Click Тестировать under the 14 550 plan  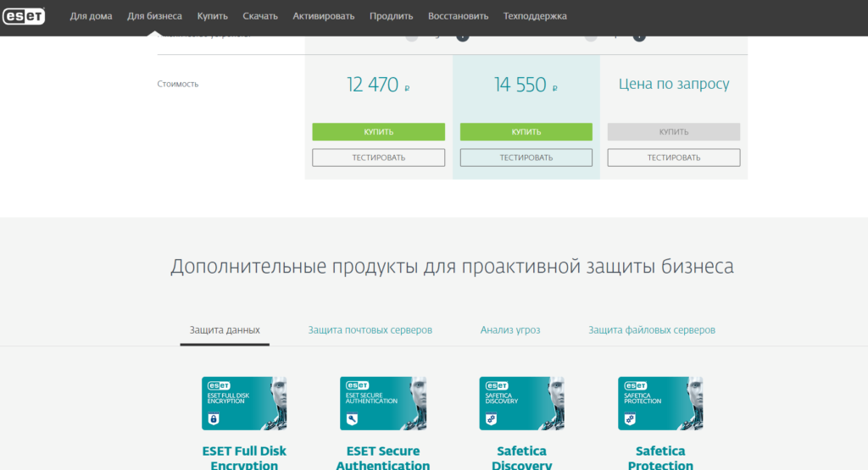[x=526, y=158]
